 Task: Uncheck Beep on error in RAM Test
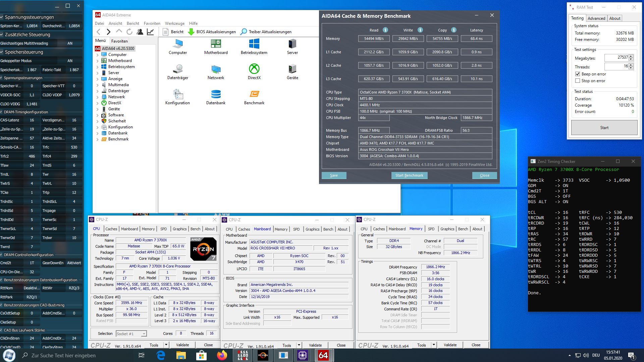578,74
